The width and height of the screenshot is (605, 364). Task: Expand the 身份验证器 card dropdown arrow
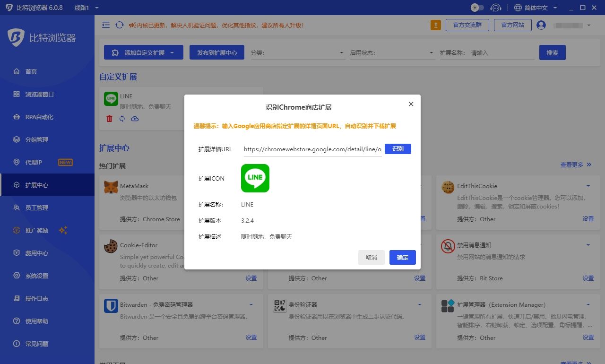click(420, 305)
